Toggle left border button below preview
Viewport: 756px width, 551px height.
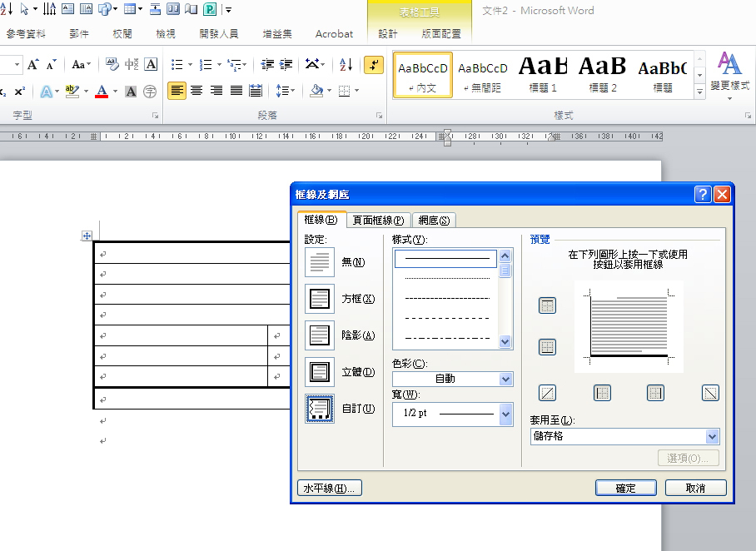click(602, 393)
